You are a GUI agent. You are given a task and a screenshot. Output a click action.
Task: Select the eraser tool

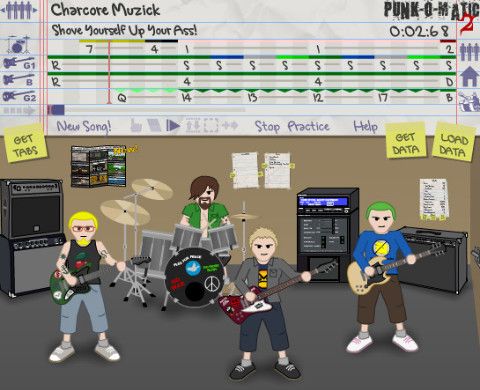click(154, 126)
